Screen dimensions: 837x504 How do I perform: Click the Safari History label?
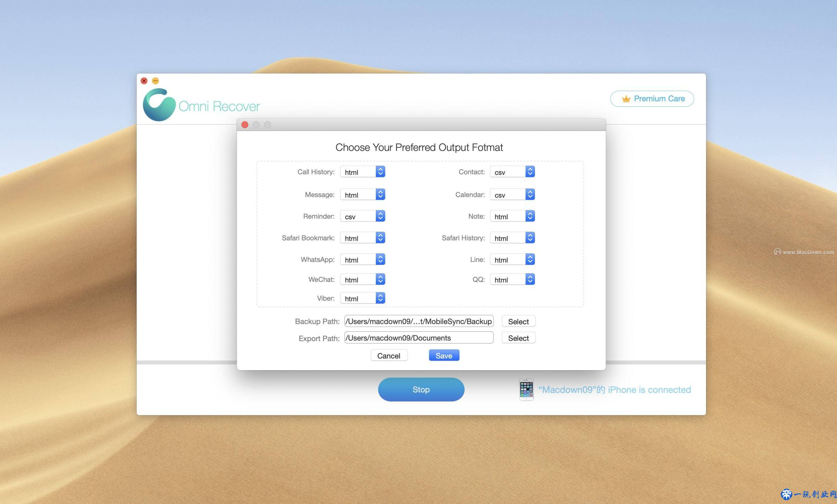(463, 238)
